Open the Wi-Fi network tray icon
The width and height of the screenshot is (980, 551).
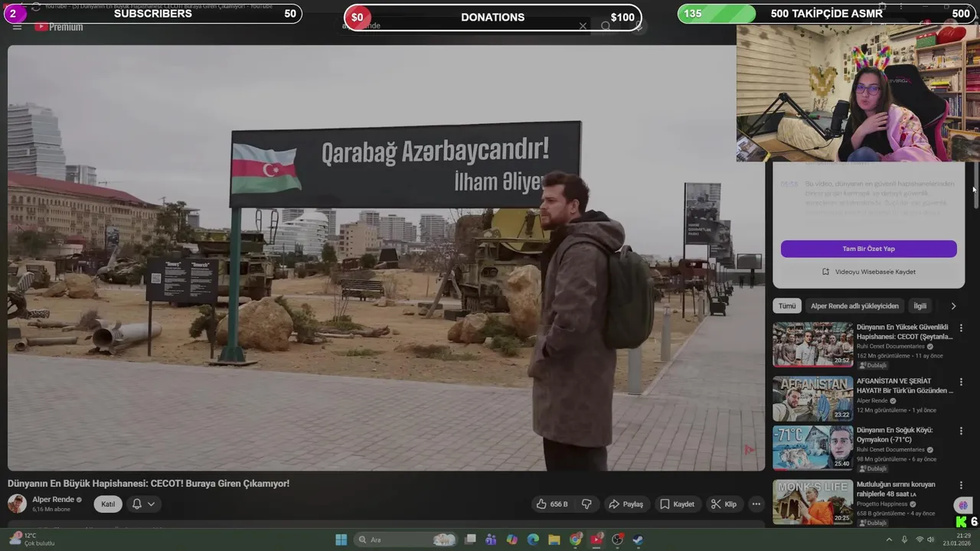920,540
